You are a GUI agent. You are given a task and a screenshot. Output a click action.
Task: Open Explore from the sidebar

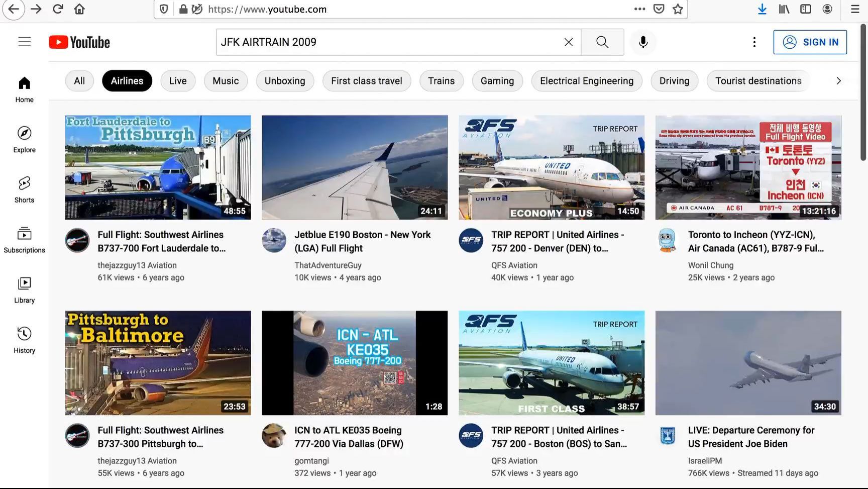tap(24, 139)
